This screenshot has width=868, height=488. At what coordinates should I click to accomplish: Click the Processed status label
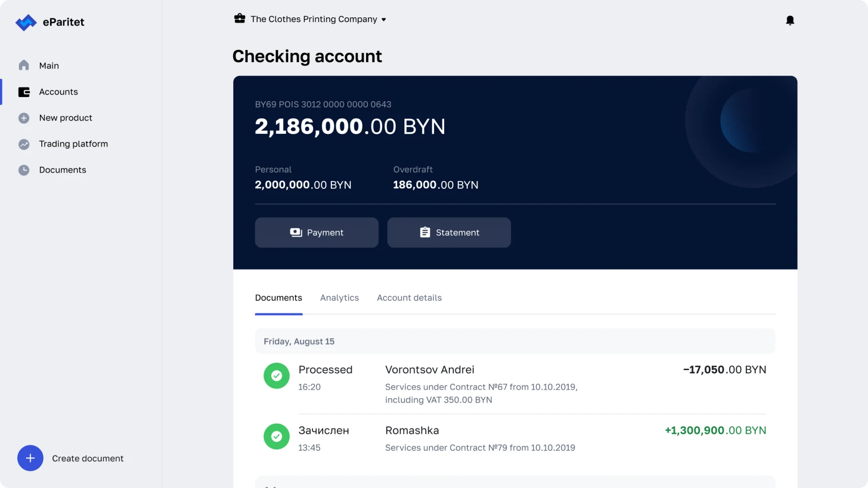point(325,370)
